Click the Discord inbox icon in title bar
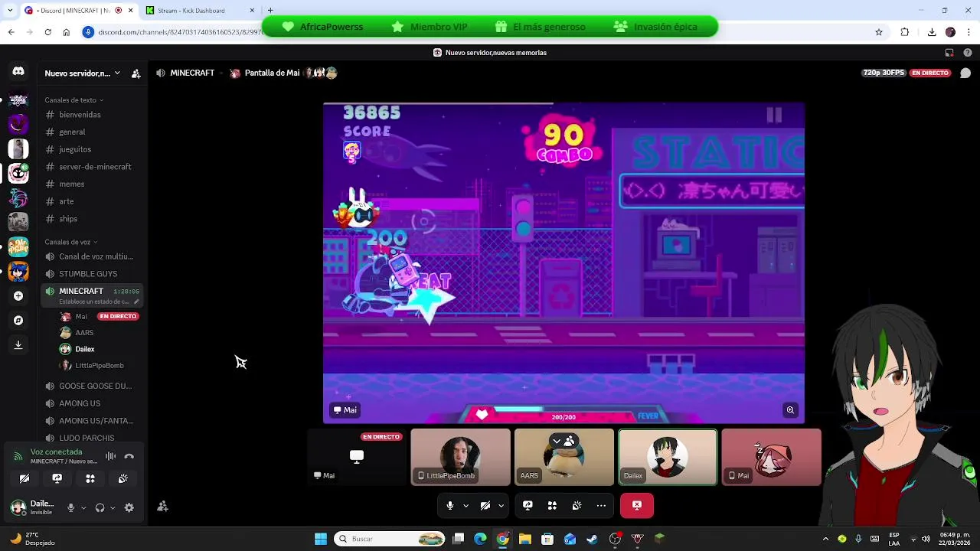 pyautogui.click(x=949, y=53)
